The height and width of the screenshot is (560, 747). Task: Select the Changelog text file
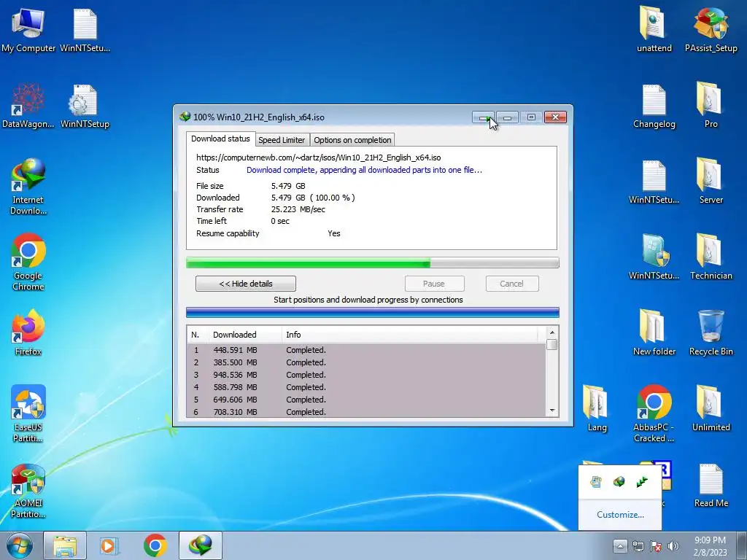654,106
